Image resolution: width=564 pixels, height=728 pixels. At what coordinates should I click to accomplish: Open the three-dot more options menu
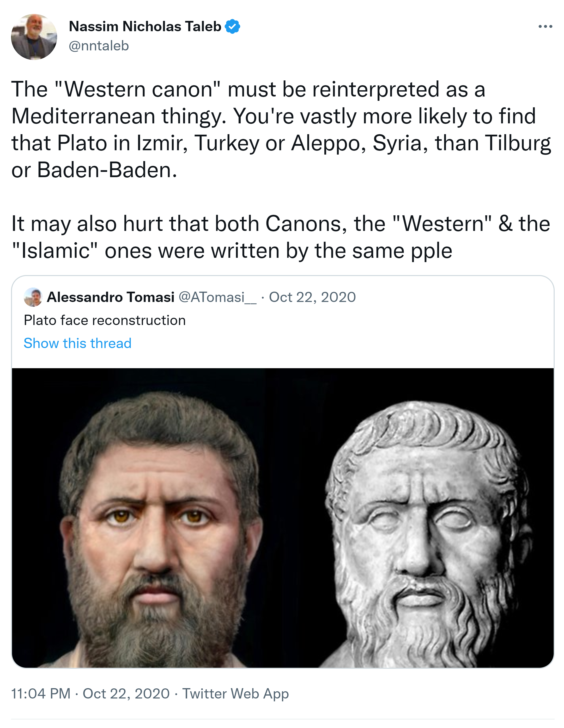[545, 27]
